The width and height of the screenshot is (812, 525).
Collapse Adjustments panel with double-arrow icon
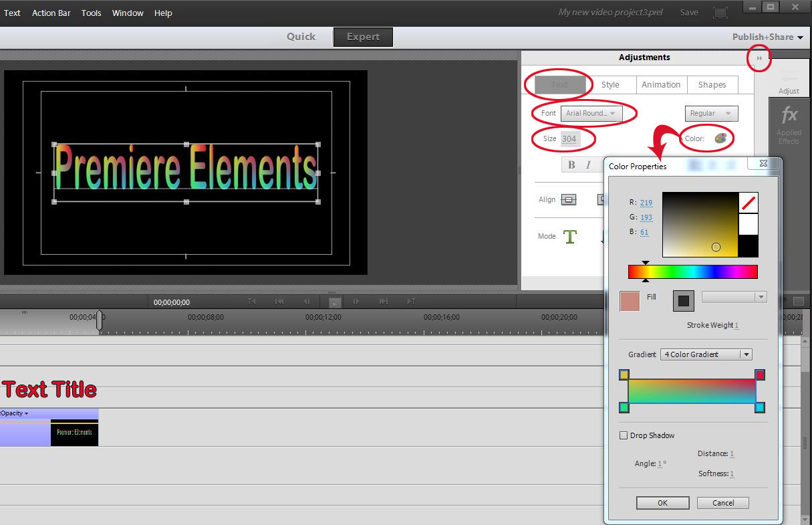(x=759, y=58)
